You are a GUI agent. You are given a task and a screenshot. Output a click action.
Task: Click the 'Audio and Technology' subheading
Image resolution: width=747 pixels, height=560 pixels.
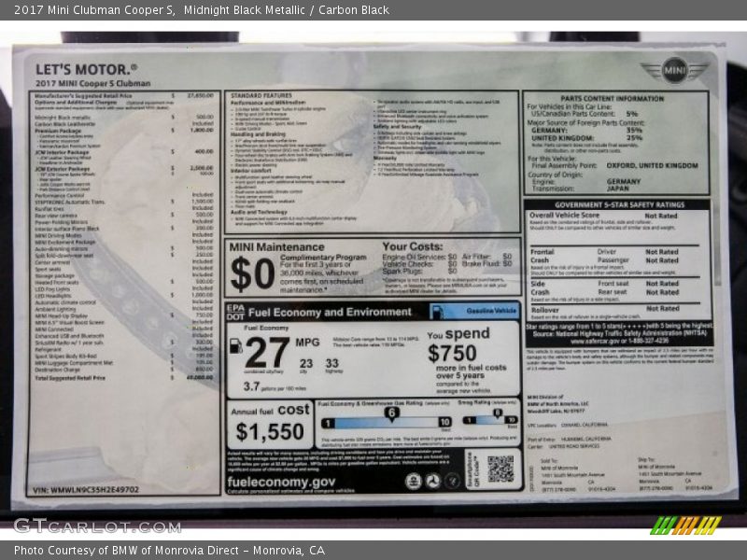(x=259, y=212)
